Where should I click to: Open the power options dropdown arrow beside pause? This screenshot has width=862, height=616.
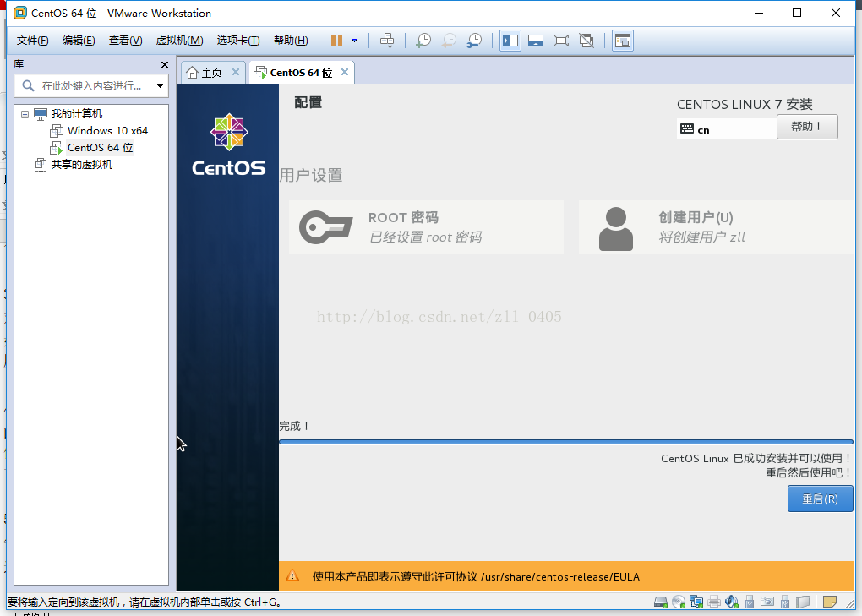pos(355,40)
